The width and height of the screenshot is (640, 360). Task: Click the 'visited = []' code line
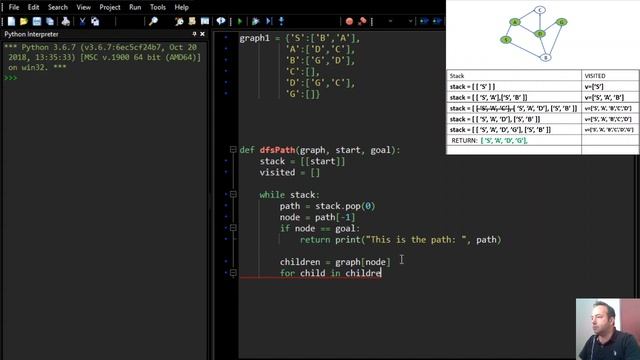(x=290, y=173)
